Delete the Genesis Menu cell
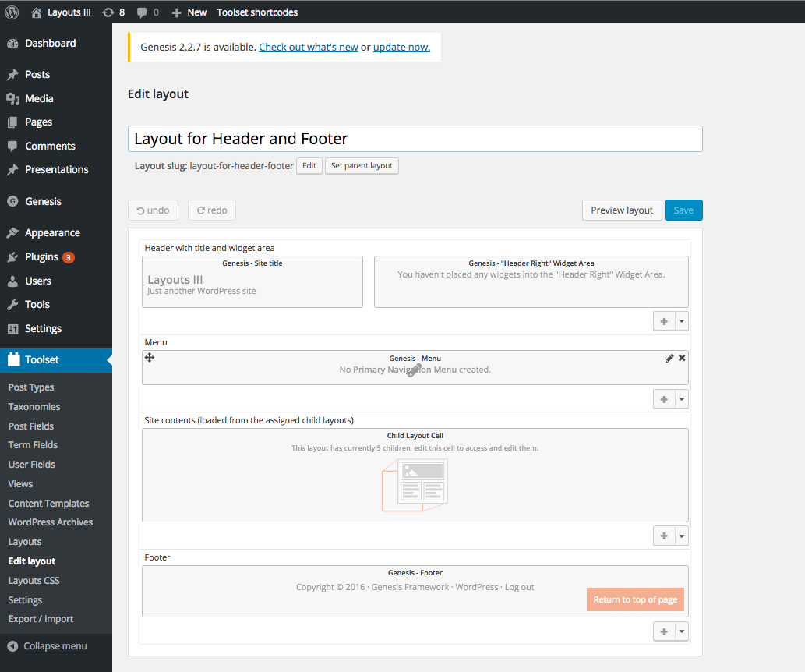 pos(682,358)
